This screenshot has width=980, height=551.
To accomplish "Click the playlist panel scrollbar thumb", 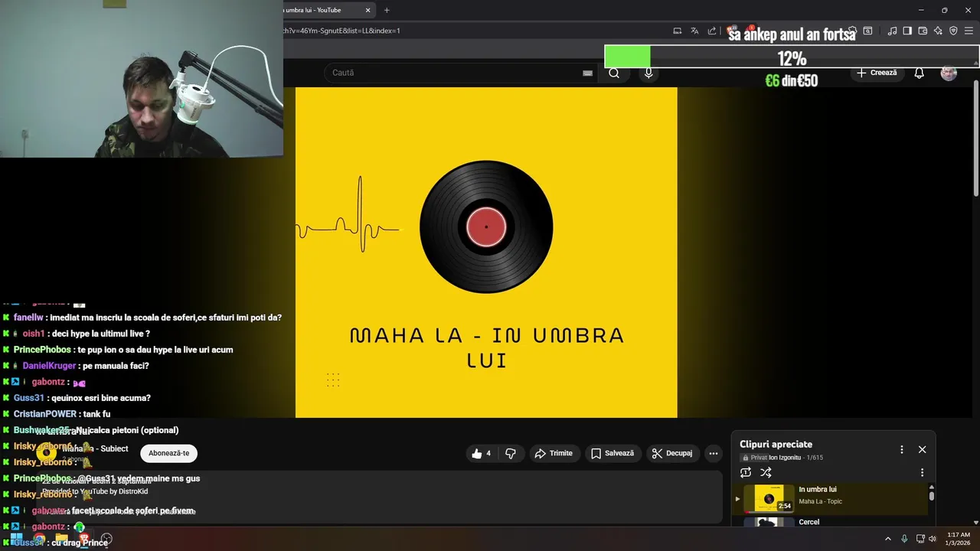I will pos(932,496).
